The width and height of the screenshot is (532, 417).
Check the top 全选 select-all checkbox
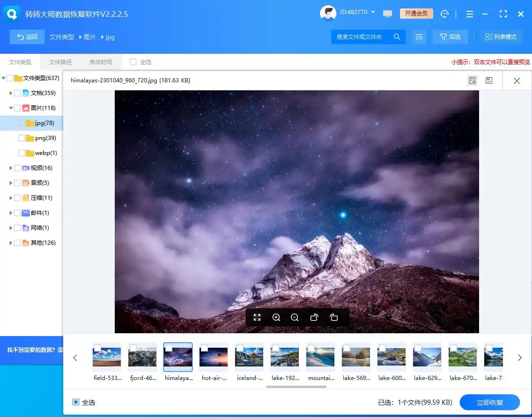point(133,62)
